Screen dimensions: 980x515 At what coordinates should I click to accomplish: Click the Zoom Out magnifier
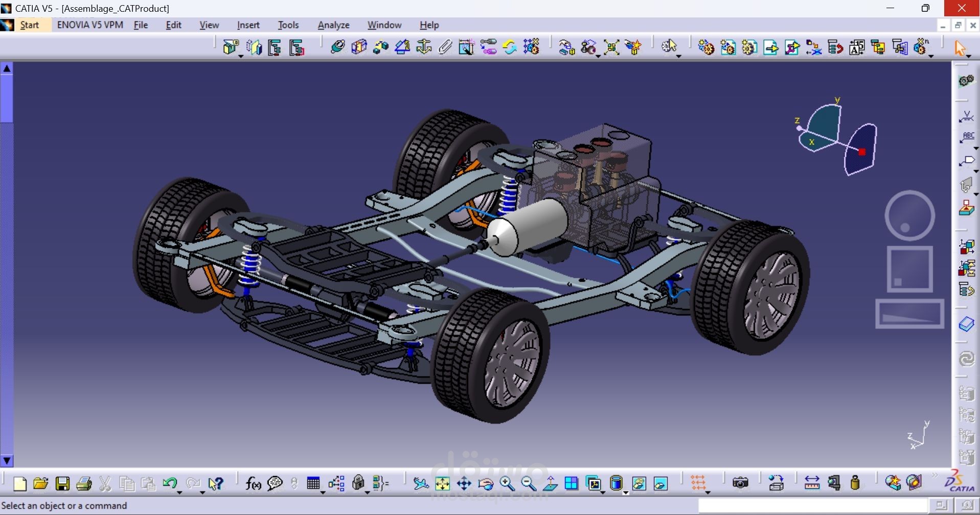click(x=529, y=483)
